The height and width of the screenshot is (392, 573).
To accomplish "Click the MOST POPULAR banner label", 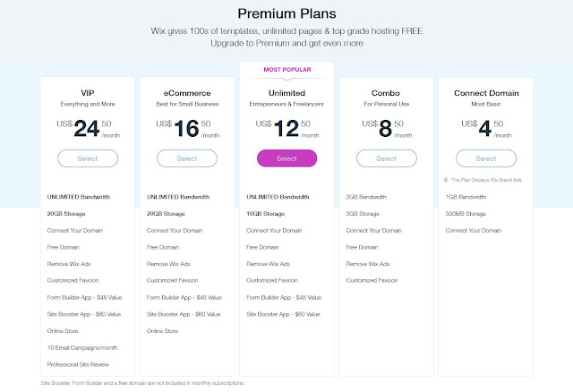I will (287, 70).
